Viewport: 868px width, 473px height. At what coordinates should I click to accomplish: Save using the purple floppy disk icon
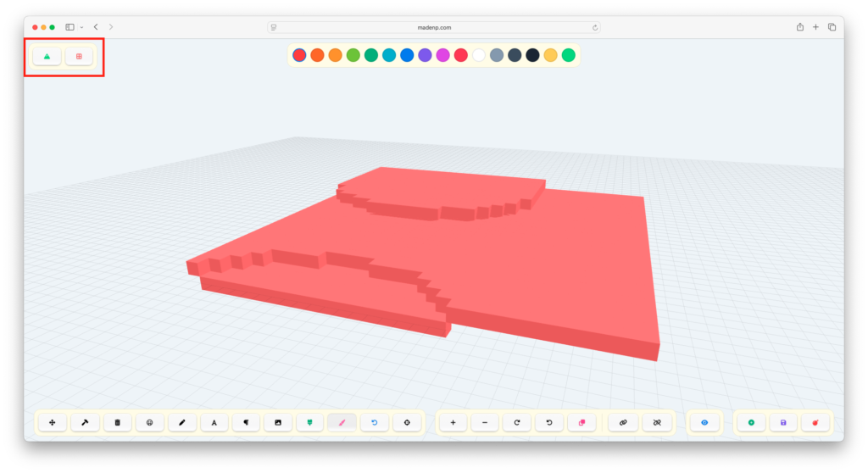click(x=783, y=423)
